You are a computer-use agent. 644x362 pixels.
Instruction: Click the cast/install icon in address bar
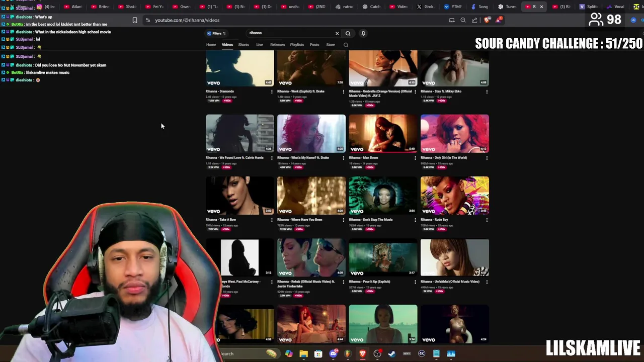452,20
